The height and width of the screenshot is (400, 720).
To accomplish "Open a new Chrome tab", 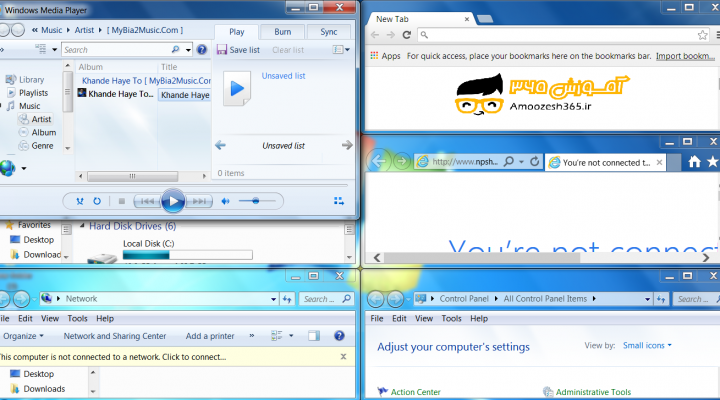I will 485,19.
